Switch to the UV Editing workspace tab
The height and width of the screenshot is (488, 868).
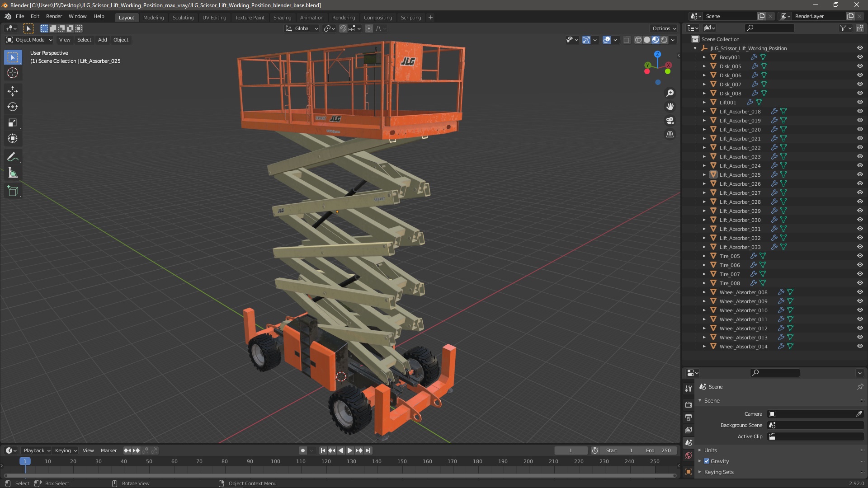214,18
